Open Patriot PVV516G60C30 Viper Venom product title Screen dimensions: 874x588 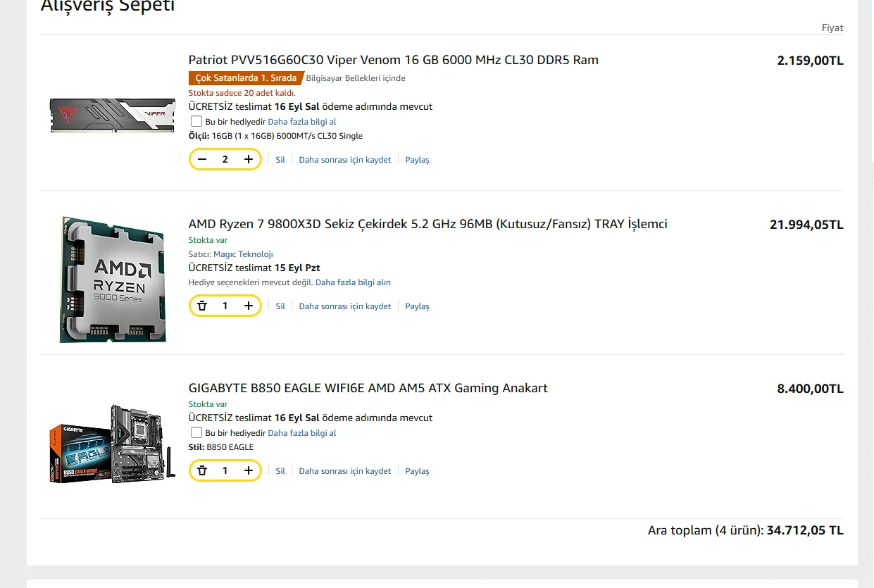pyautogui.click(x=393, y=60)
